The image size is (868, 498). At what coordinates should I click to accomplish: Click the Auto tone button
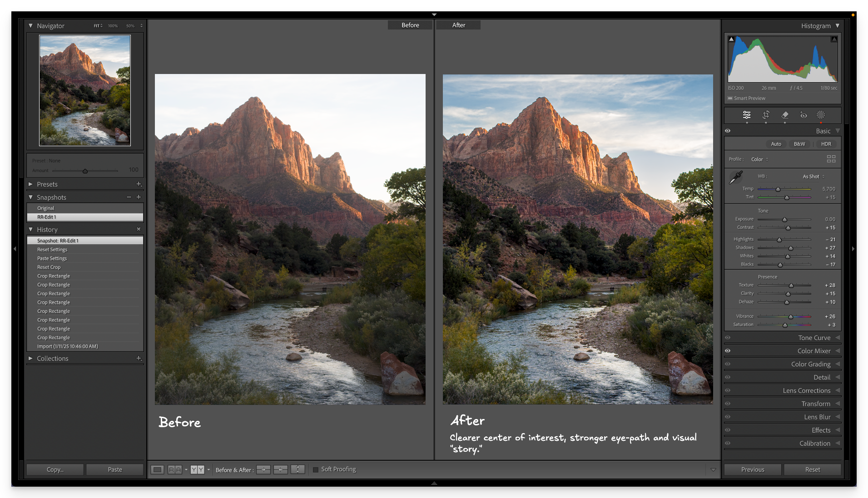click(776, 144)
